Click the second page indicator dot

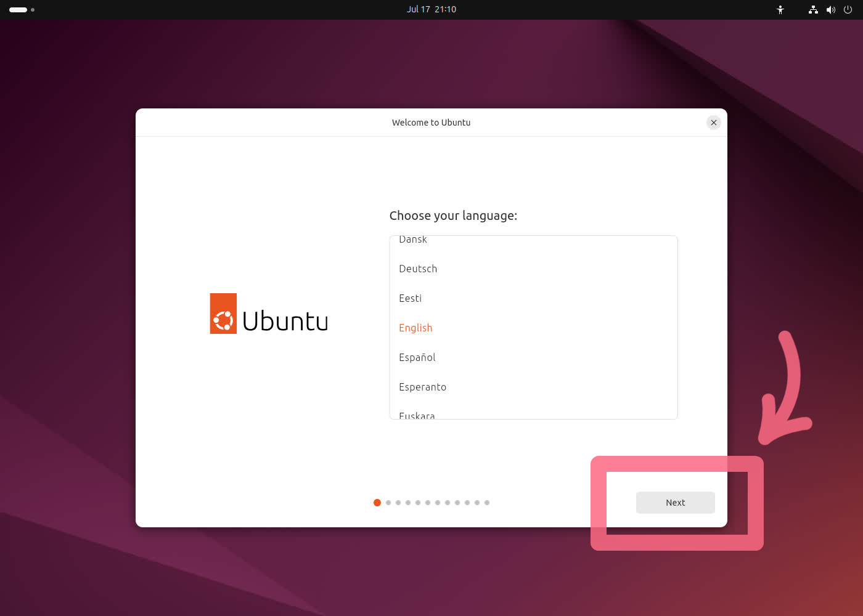(388, 503)
